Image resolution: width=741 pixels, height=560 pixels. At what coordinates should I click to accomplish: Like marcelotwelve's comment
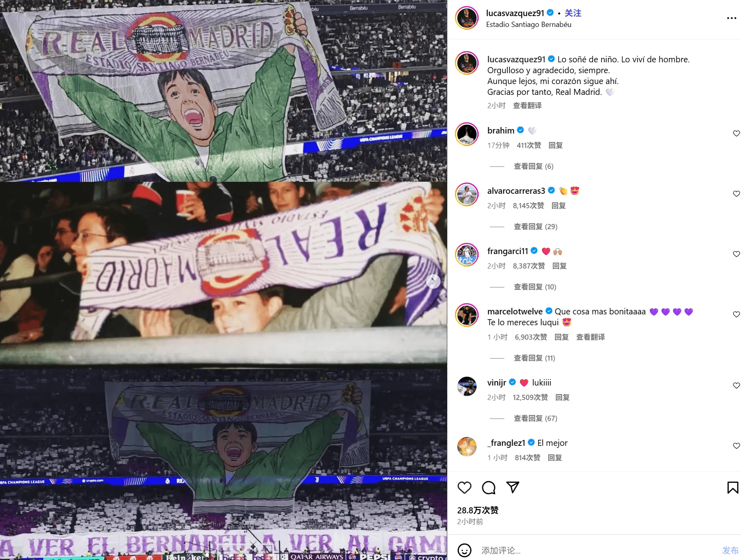[736, 314]
